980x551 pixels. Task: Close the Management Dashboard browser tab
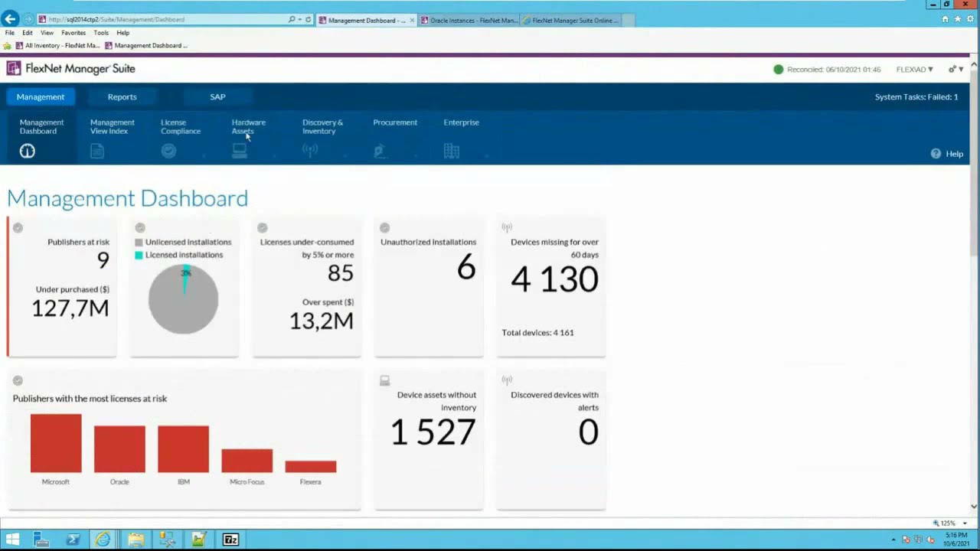tap(413, 21)
